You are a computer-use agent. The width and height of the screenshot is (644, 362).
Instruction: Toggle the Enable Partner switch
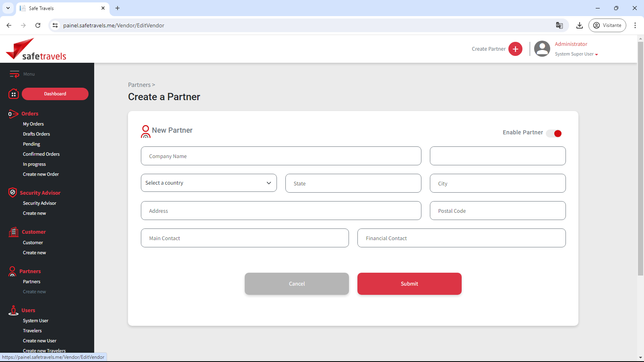pyautogui.click(x=554, y=134)
